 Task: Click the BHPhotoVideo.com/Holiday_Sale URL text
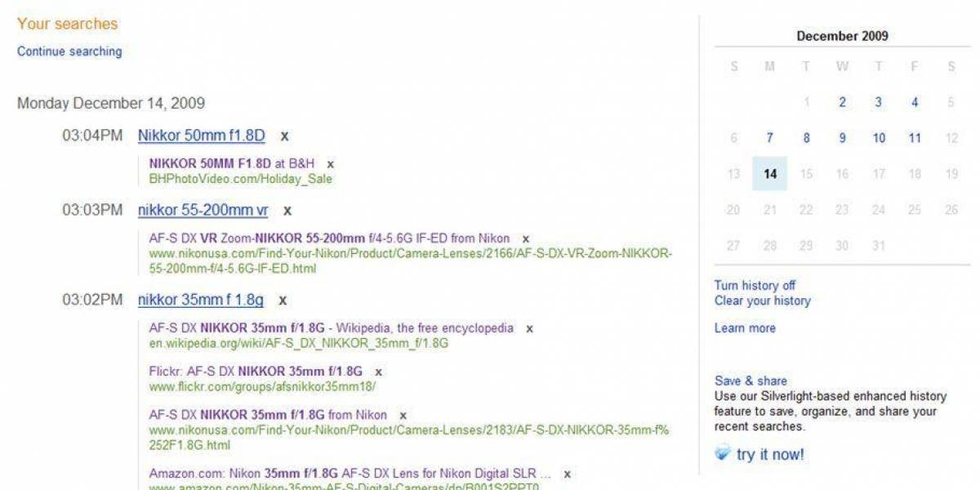click(x=240, y=179)
